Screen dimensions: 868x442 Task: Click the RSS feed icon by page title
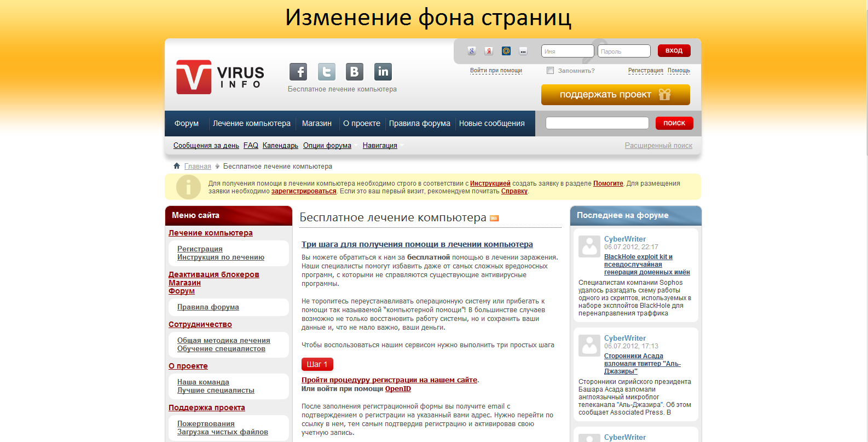point(494,219)
